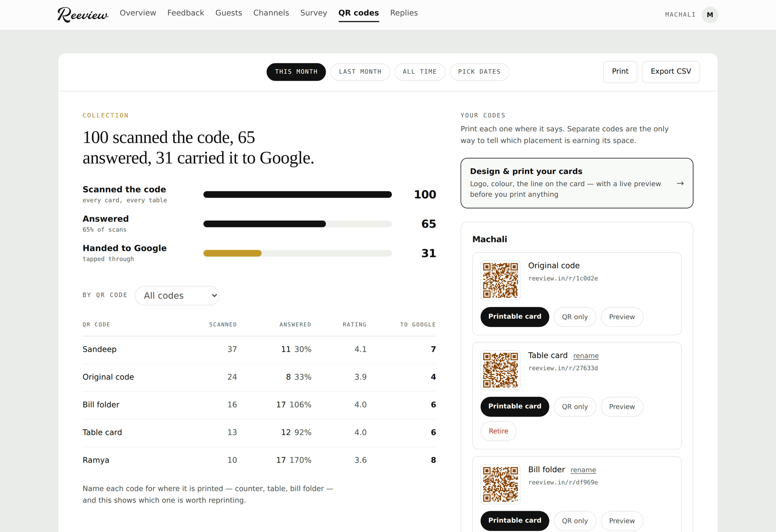Viewport: 776px width, 532px height.
Task: Click QR only for Table card
Action: click(575, 407)
